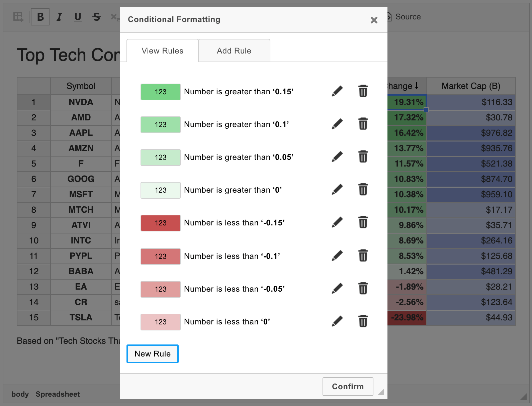The width and height of the screenshot is (532, 406).
Task: Delete the 'greater than 0' rule
Action: pos(363,189)
